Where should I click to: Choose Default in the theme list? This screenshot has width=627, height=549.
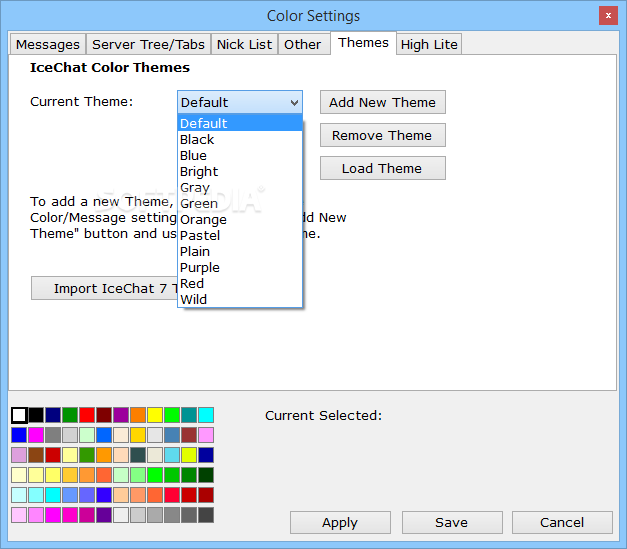pyautogui.click(x=240, y=123)
